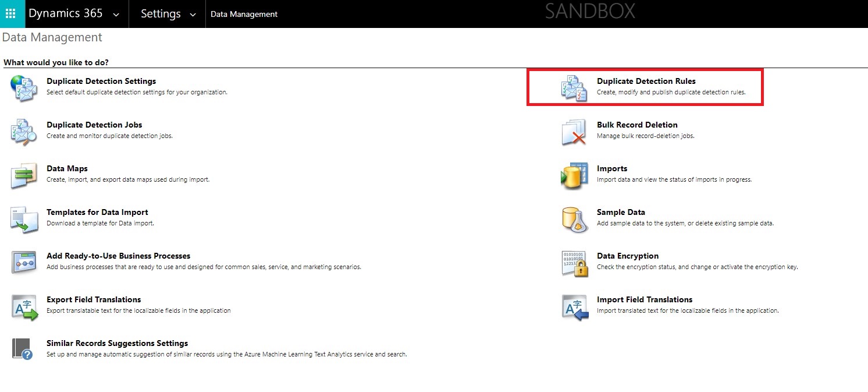
Task: Click the Dynamics 365 title text
Action: tap(65, 14)
